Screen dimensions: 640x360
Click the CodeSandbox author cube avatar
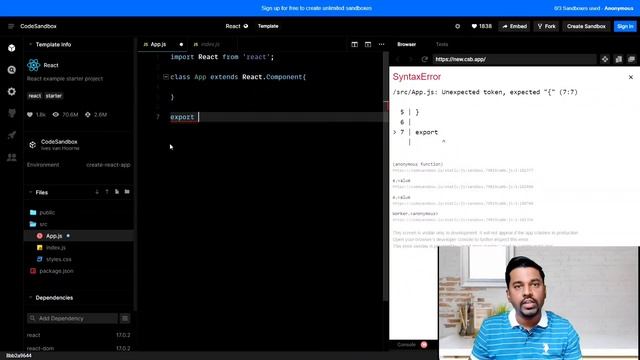click(x=32, y=144)
